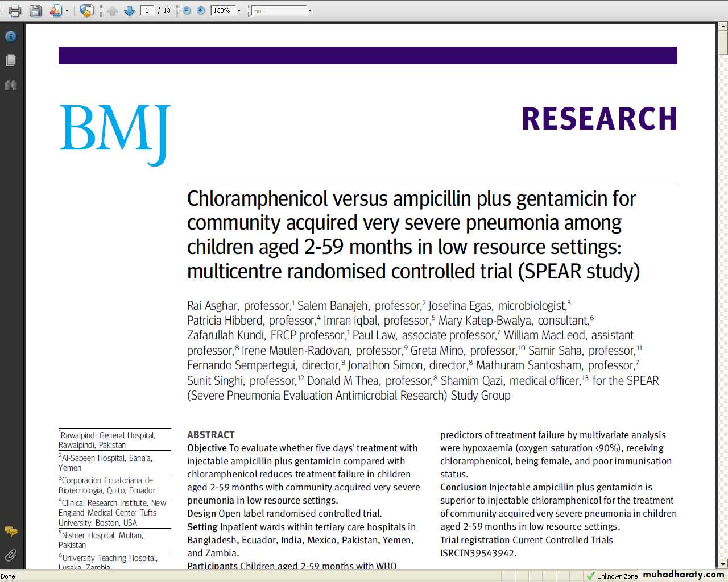Click the current page number box
728x582 pixels.
click(147, 10)
